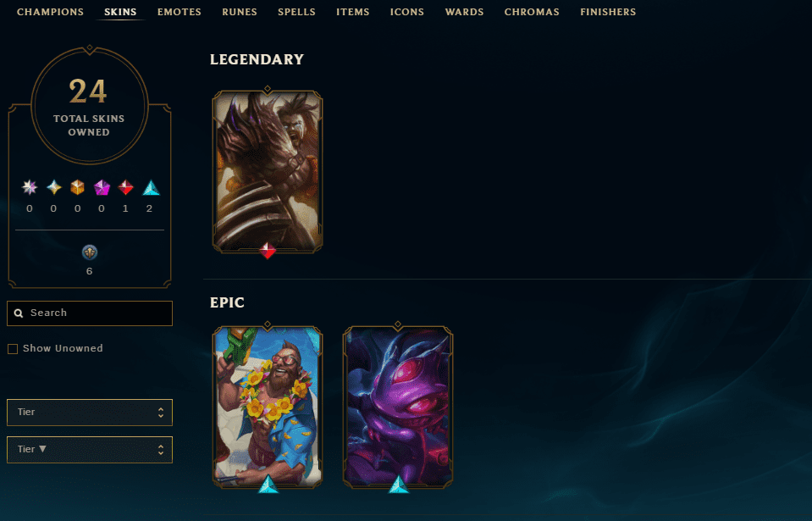Click the search magnifier icon
Screen dimensions: 812x521
[x=19, y=313]
